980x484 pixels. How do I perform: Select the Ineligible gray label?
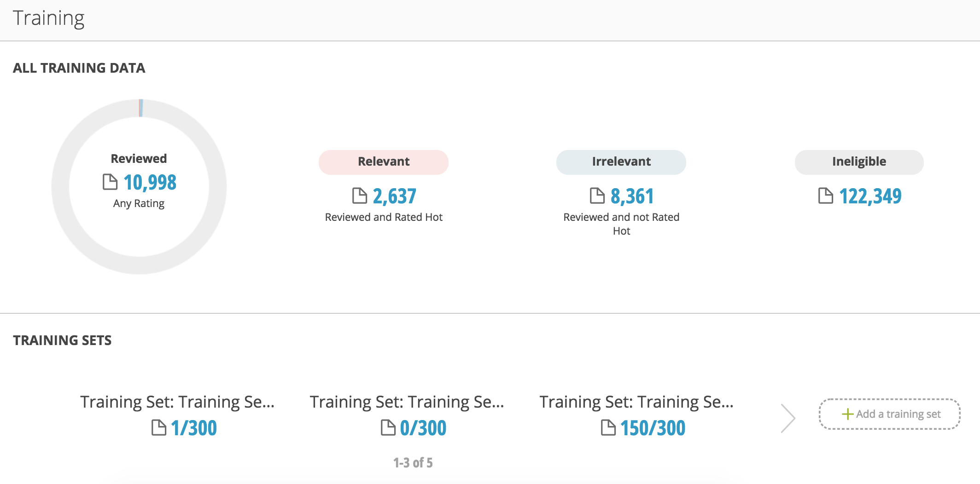[x=859, y=162]
